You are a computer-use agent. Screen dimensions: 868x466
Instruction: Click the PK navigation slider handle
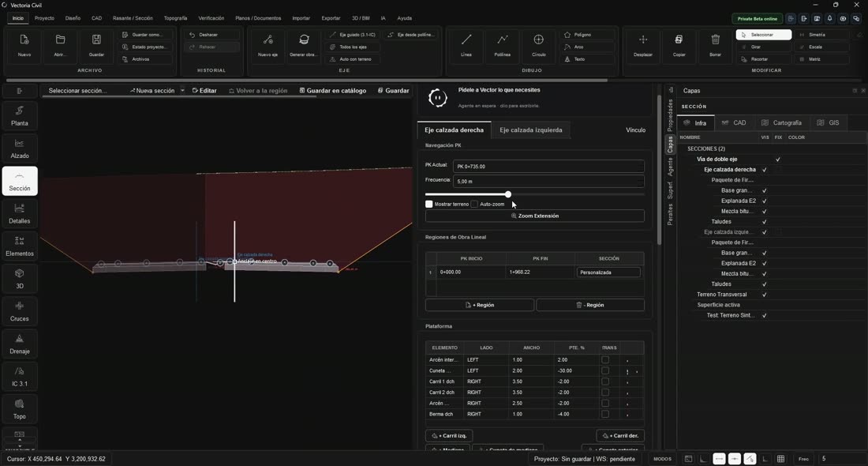coord(507,194)
